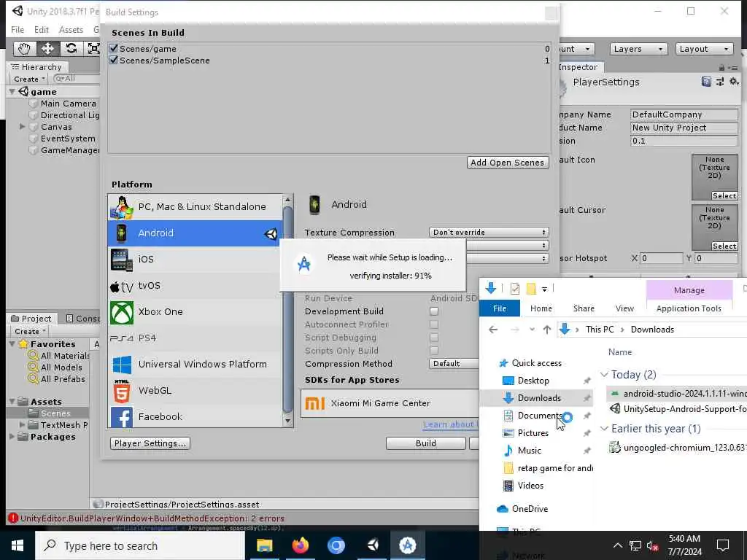Click the Company Name field
This screenshot has width=747, height=560.
coord(684,114)
